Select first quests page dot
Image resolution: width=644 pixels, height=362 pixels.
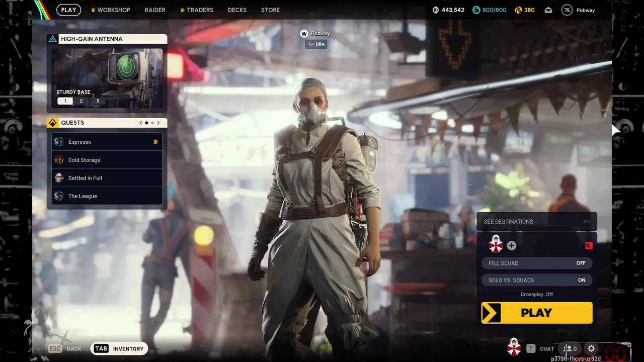(146, 123)
